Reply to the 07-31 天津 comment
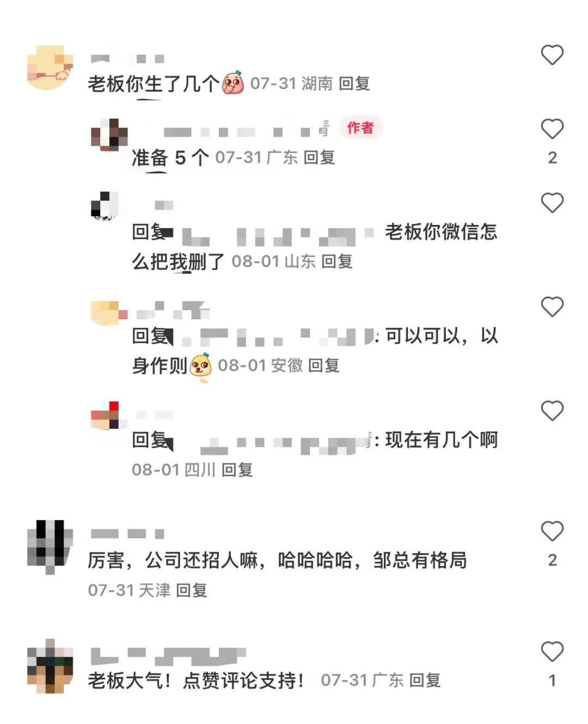 coord(192,590)
